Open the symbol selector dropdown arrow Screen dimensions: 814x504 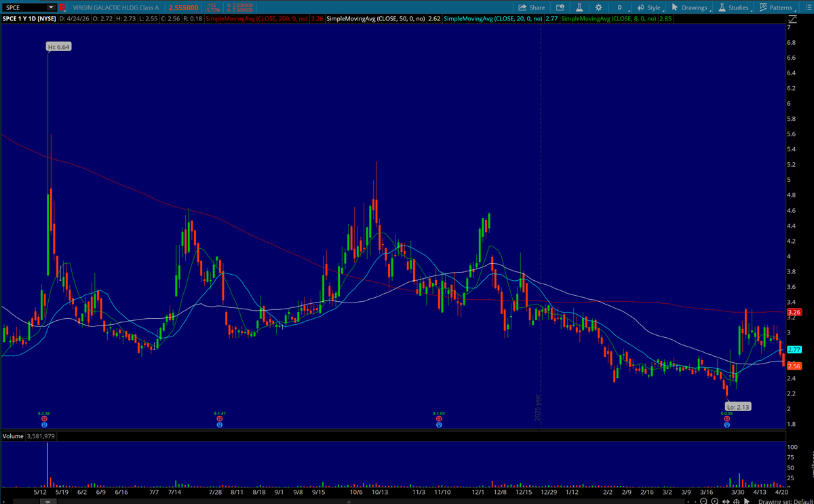click(x=51, y=7)
